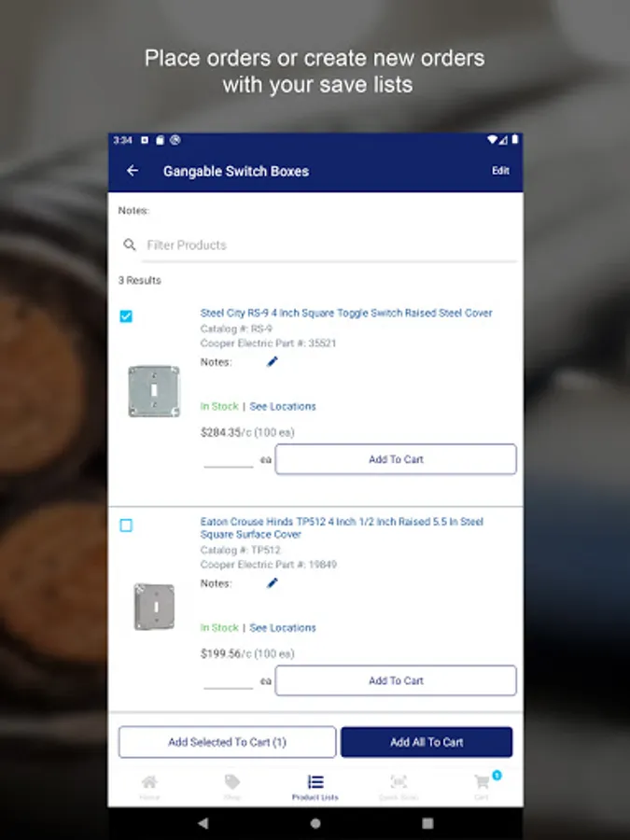See Locations for Eaton TP512
Viewport: 630px width, 840px height.
click(x=282, y=628)
